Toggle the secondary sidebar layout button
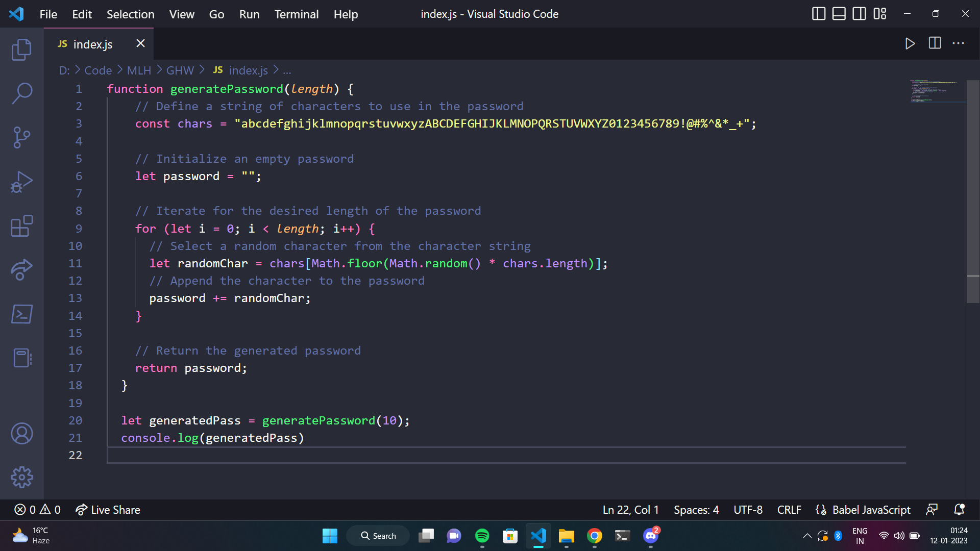The image size is (980, 551). coord(859,14)
